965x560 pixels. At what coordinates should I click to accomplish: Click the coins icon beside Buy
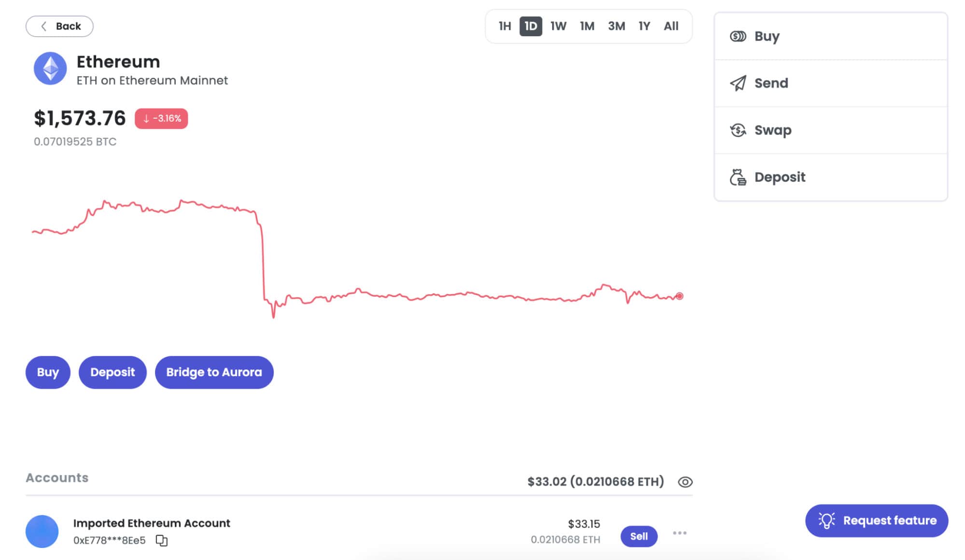coord(738,36)
